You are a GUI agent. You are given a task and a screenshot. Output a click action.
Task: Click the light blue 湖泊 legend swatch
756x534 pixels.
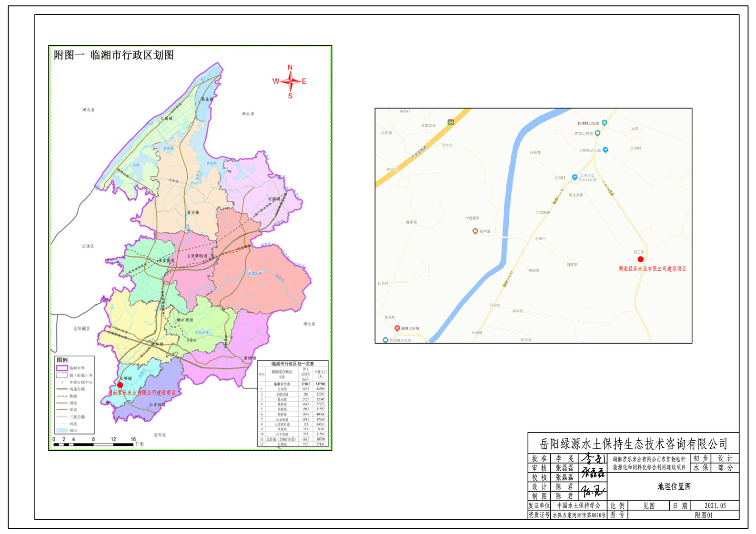[x=62, y=430]
